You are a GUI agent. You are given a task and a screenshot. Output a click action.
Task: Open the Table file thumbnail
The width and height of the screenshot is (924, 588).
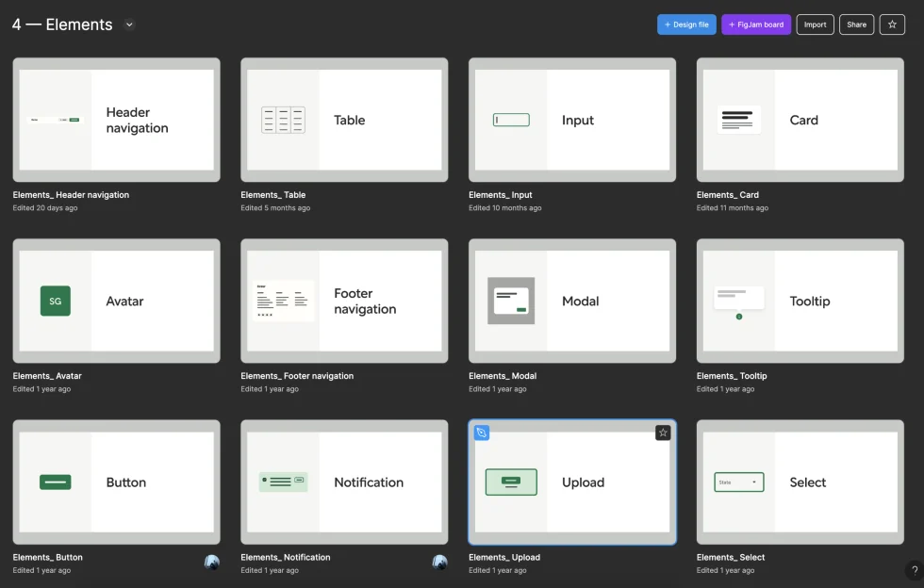(344, 120)
